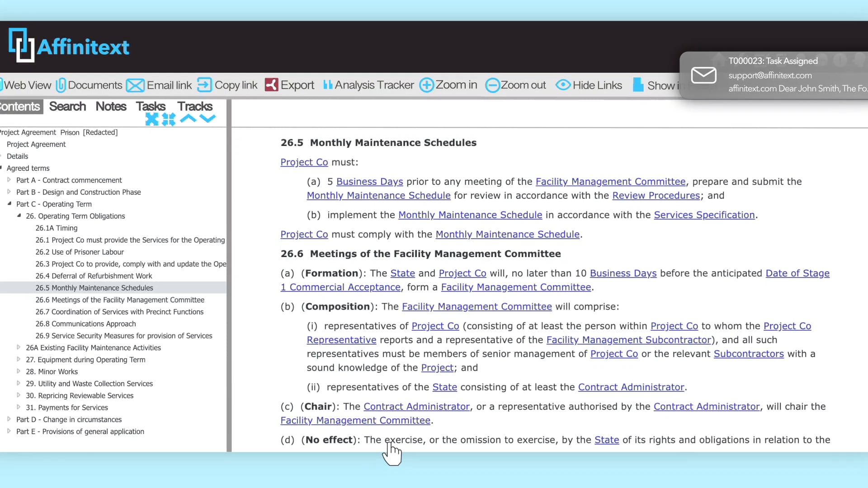
Task: Switch to the Search tab
Action: (x=67, y=107)
